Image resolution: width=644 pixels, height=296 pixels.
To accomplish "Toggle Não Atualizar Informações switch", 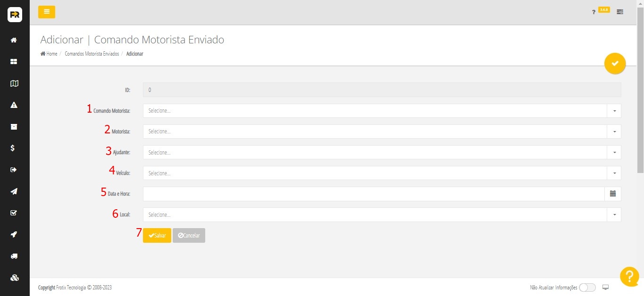I will click(587, 288).
